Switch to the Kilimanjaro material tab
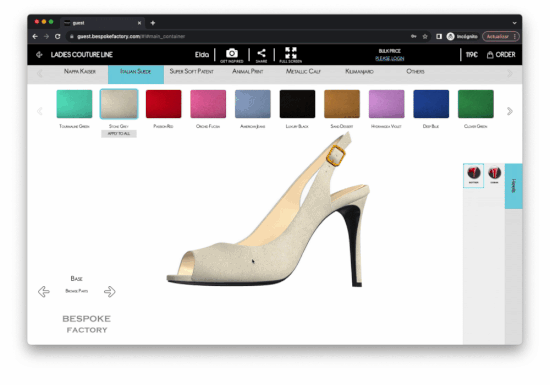 click(x=359, y=72)
